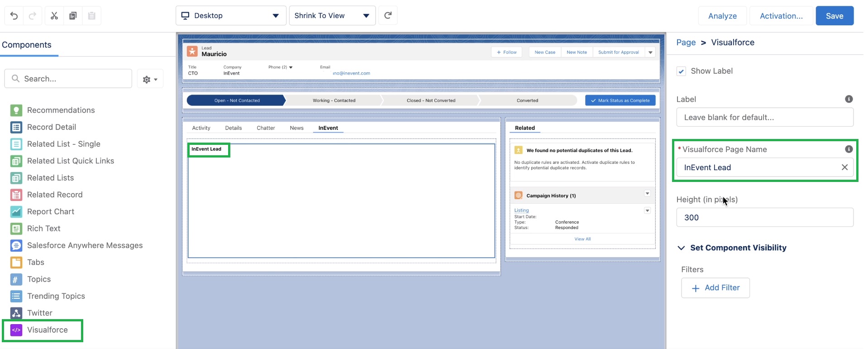868x349 pixels.
Task: Open the Campaign History dropdown arrow
Action: 647,193
